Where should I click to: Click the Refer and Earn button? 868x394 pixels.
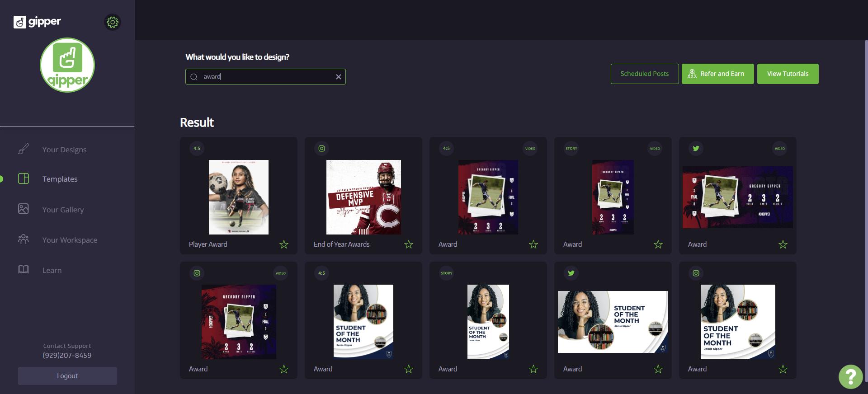pos(717,74)
